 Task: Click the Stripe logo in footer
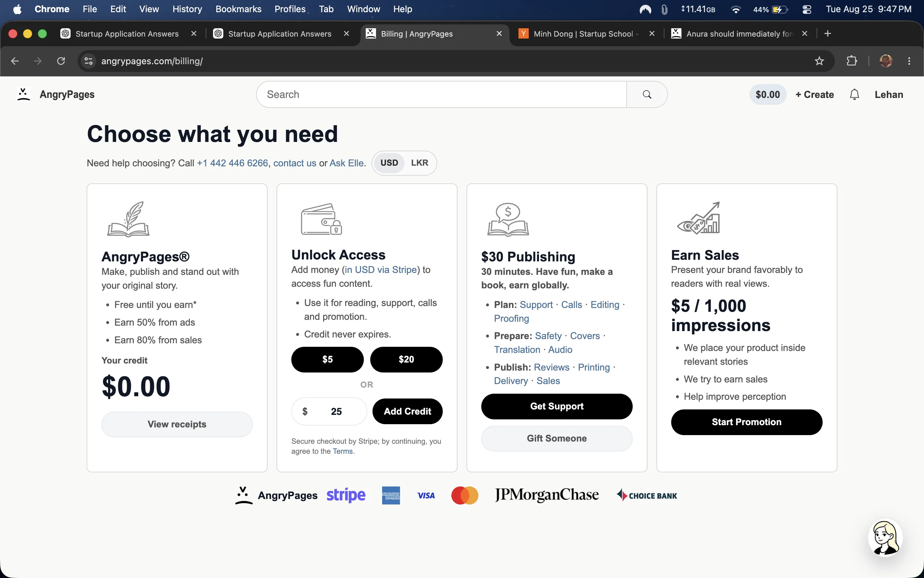click(346, 495)
